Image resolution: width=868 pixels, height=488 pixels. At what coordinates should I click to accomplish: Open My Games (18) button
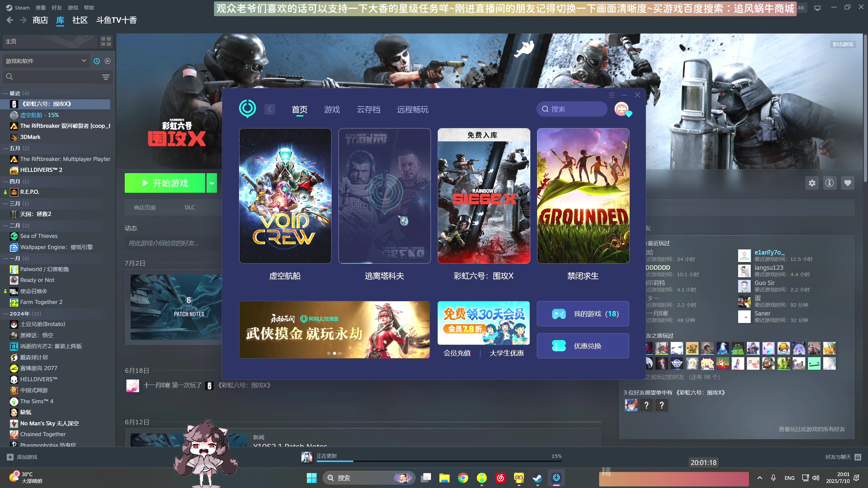pos(583,314)
